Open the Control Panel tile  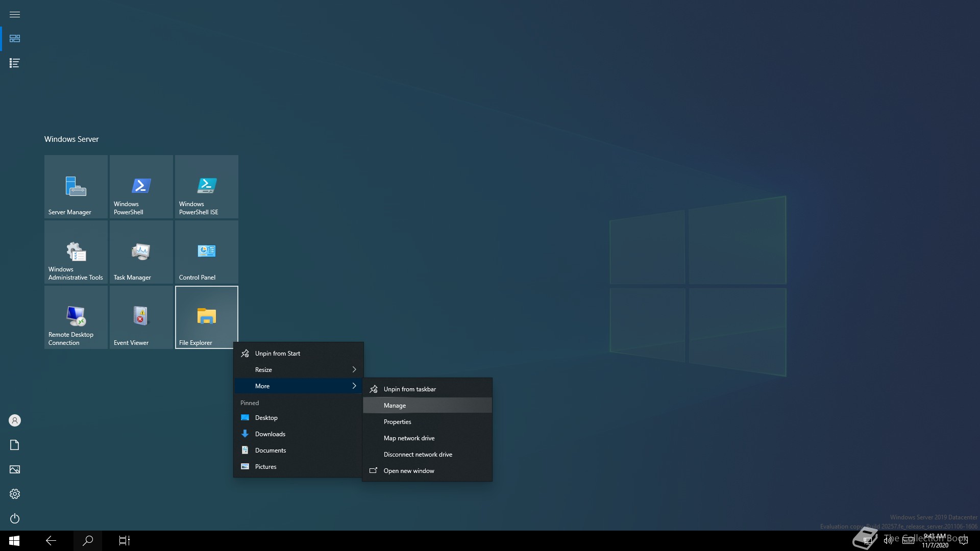tap(207, 252)
